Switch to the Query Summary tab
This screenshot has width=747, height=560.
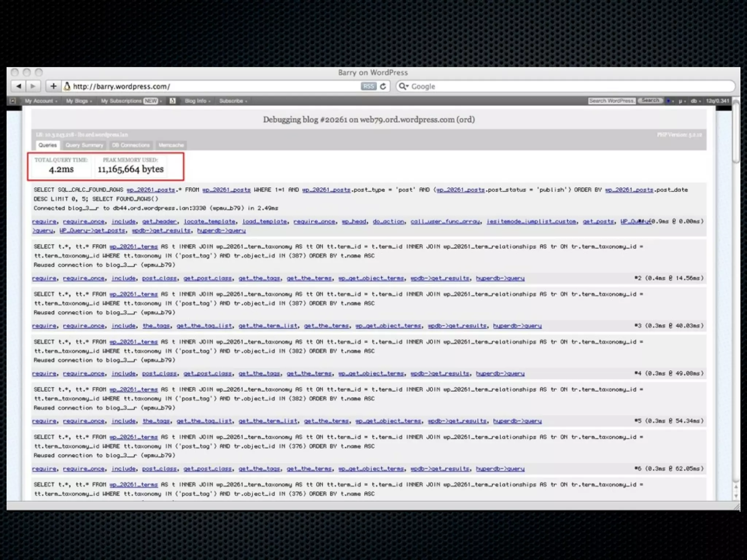click(84, 145)
